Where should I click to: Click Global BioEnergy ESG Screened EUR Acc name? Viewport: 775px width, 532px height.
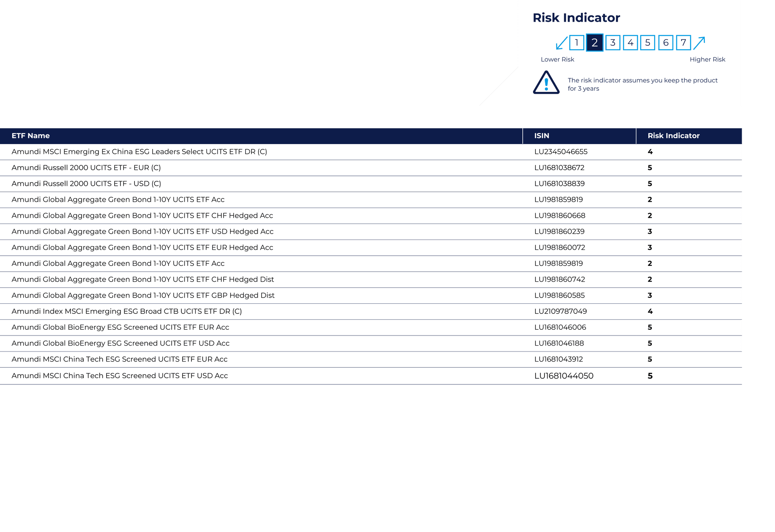[x=120, y=327]
